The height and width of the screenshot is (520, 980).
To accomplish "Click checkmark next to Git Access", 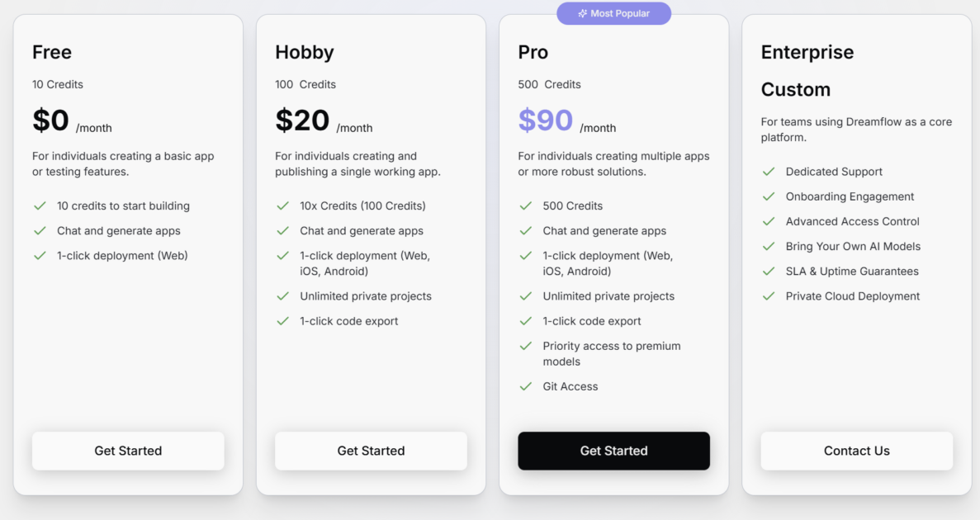I will (525, 386).
